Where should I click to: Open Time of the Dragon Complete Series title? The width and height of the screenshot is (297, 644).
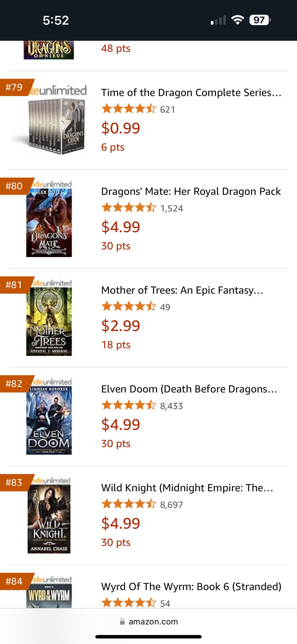191,93
